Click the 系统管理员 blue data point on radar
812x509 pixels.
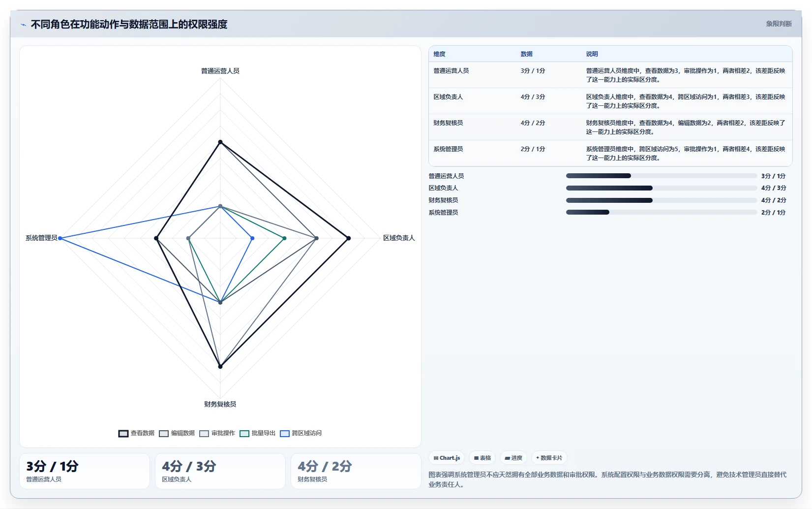tap(60, 238)
